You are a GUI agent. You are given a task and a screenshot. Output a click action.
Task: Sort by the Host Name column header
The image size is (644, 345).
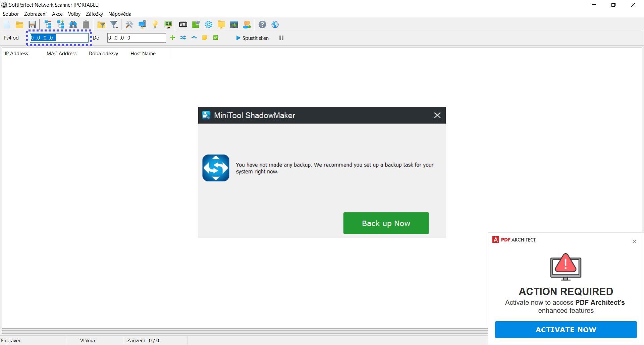(x=149, y=54)
